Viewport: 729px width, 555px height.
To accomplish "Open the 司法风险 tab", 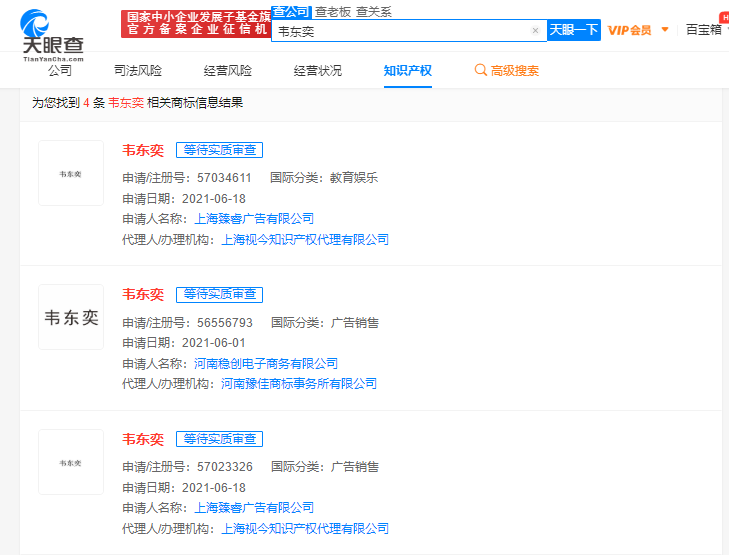I will (138, 71).
